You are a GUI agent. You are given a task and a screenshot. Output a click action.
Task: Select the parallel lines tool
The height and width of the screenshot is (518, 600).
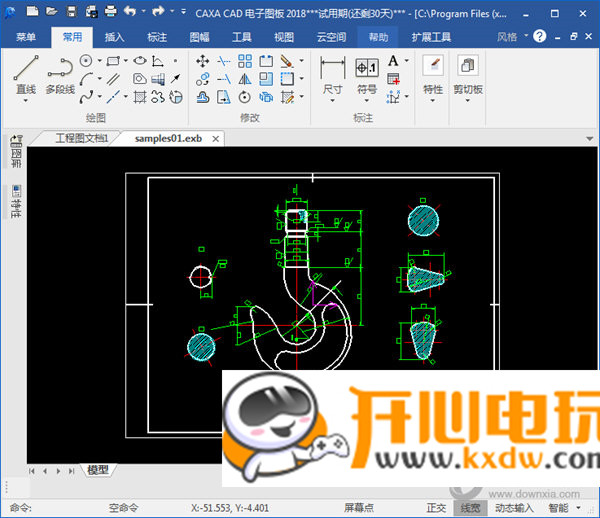point(113,79)
